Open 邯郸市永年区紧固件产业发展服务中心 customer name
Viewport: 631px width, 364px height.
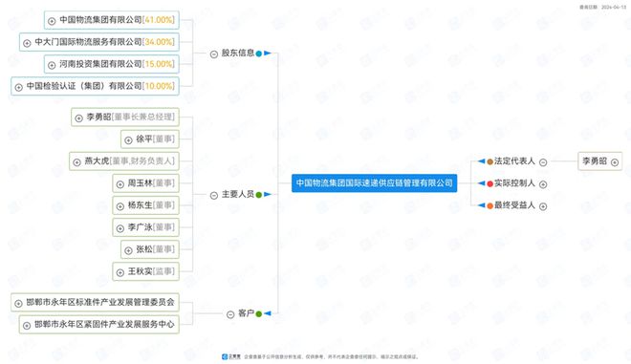pyautogui.click(x=104, y=325)
